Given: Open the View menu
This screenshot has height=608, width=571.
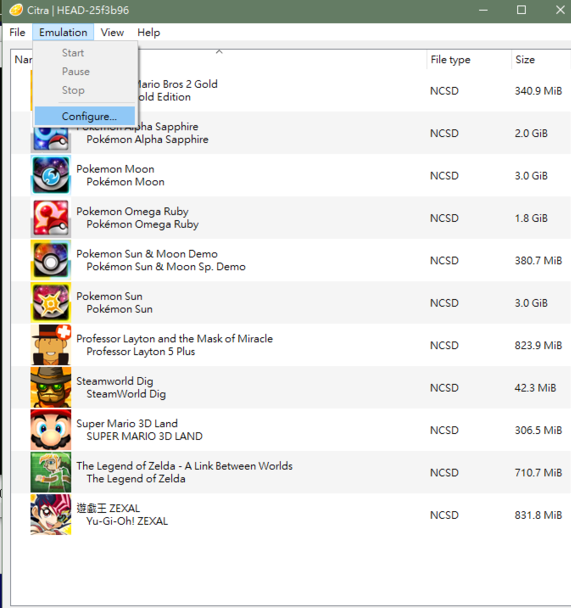Looking at the screenshot, I should [112, 33].
